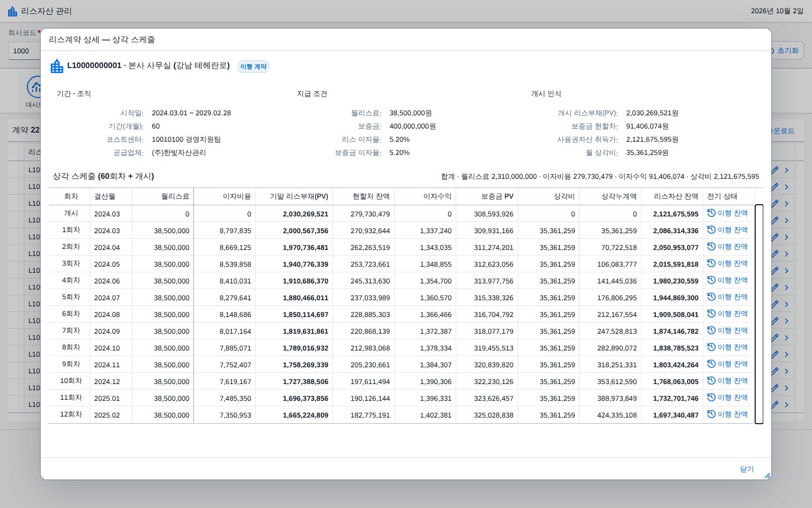Click 1,697,340,487 리스자산 잔액 cell

tap(675, 415)
